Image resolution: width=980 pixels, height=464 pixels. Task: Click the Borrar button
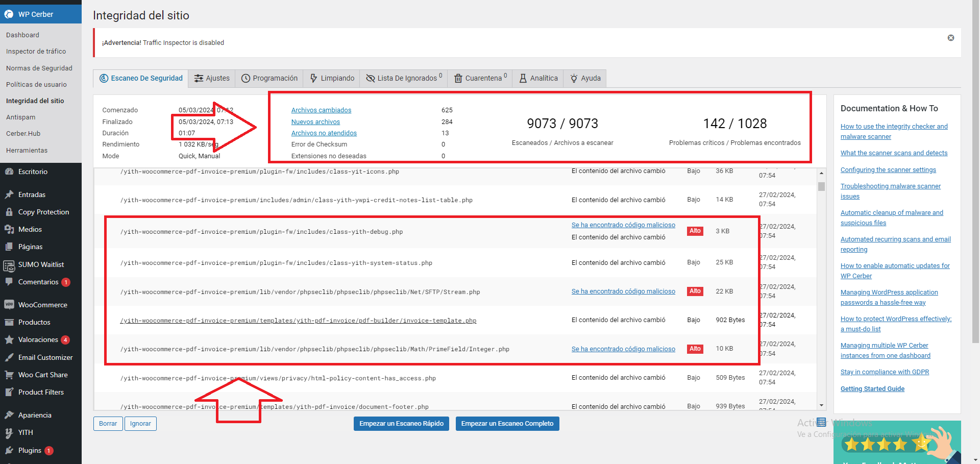(108, 424)
